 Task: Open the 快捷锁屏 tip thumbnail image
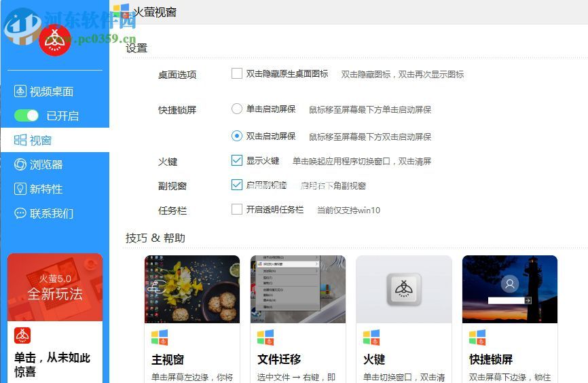[x=510, y=289]
